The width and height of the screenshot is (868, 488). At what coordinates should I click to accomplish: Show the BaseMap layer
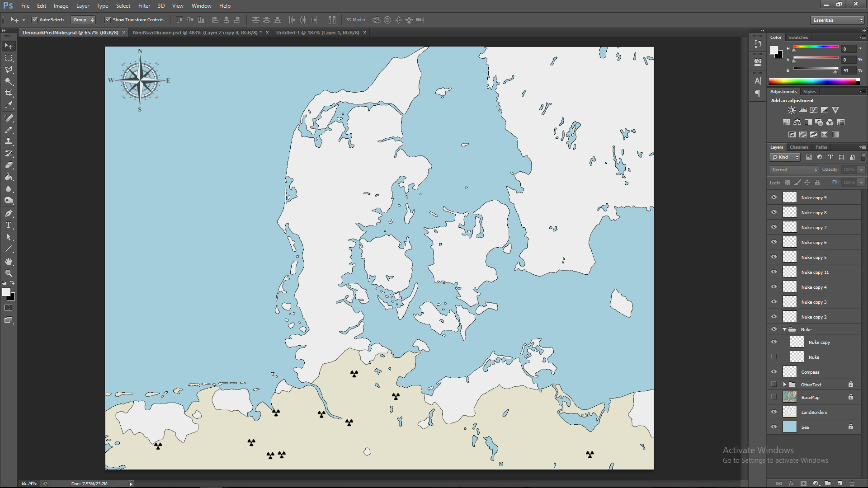point(774,397)
